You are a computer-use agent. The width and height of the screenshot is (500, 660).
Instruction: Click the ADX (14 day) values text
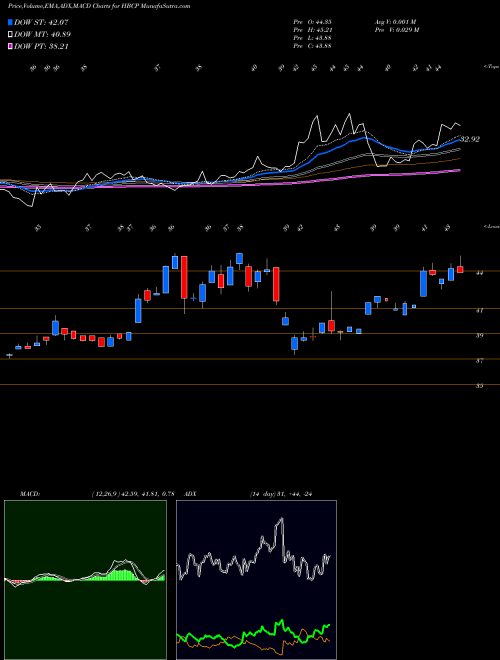(x=281, y=494)
